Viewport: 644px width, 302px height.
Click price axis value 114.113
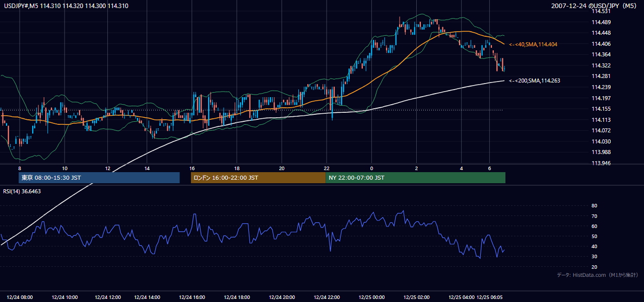coord(601,120)
